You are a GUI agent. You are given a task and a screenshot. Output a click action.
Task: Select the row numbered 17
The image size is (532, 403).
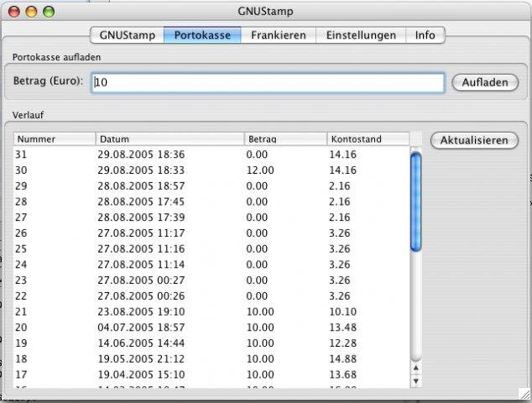click(211, 374)
